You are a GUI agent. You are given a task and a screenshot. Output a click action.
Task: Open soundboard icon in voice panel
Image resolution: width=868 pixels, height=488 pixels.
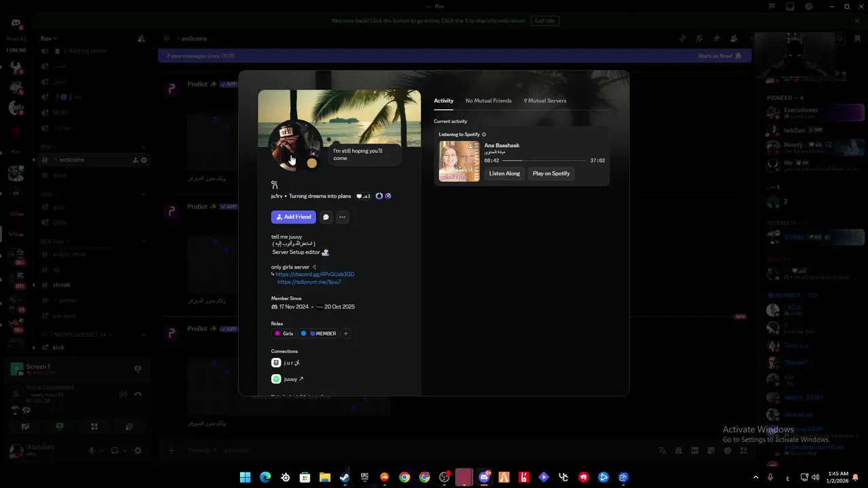coord(129,427)
